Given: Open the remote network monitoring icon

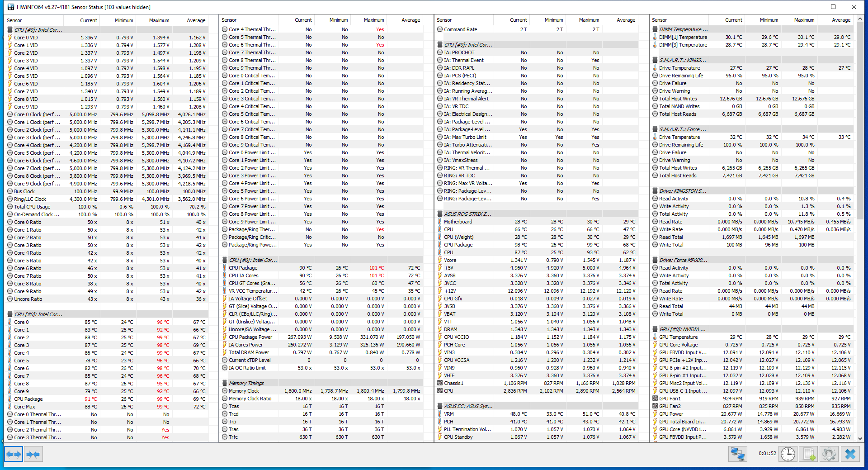Looking at the screenshot, I should pyautogui.click(x=737, y=454).
